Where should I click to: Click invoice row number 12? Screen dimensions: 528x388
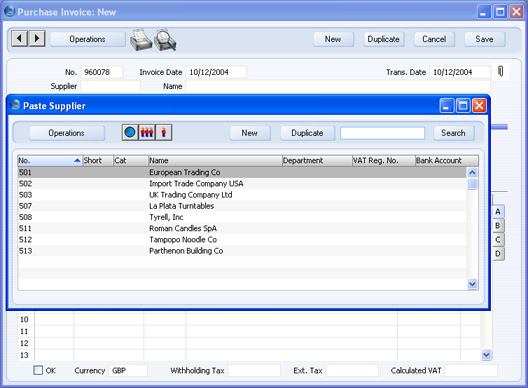pyautogui.click(x=25, y=343)
